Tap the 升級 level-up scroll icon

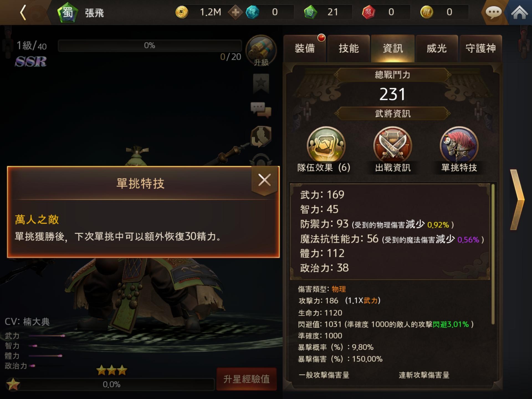tap(261, 51)
